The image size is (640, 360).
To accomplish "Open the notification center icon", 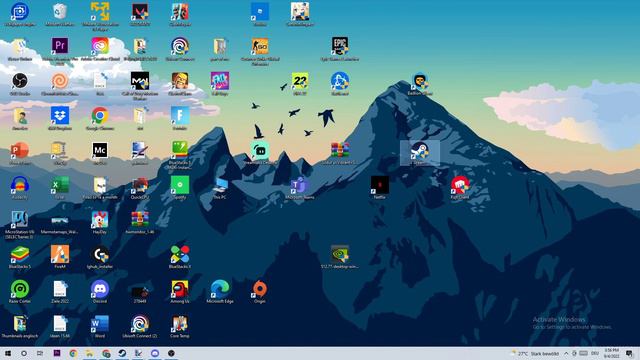I will [630, 353].
